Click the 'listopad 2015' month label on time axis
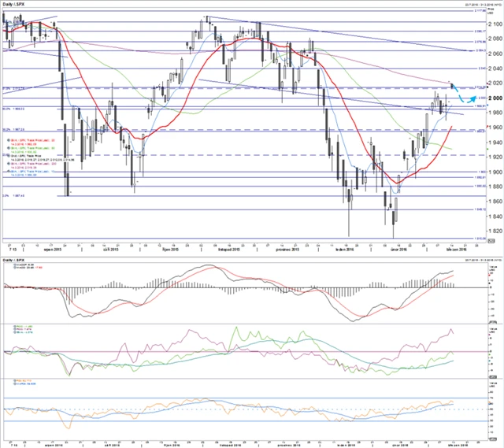Viewport: 504px width, 448px height. pos(229,250)
